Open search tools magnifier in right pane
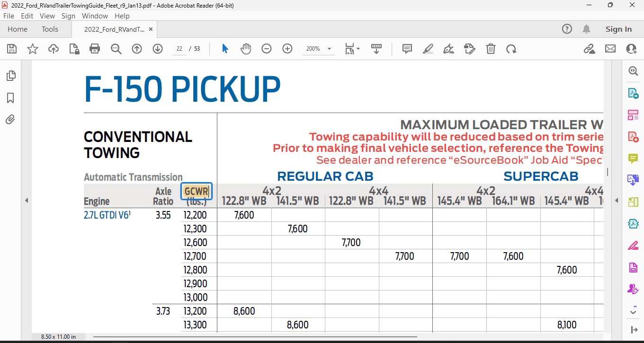644x343 pixels. (x=633, y=71)
